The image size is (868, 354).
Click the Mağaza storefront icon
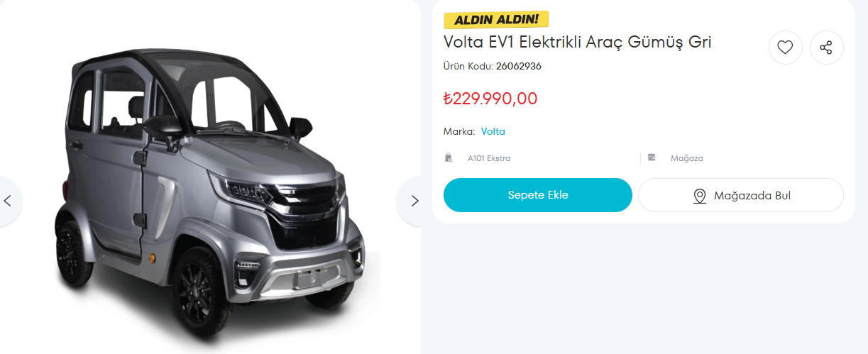(652, 158)
